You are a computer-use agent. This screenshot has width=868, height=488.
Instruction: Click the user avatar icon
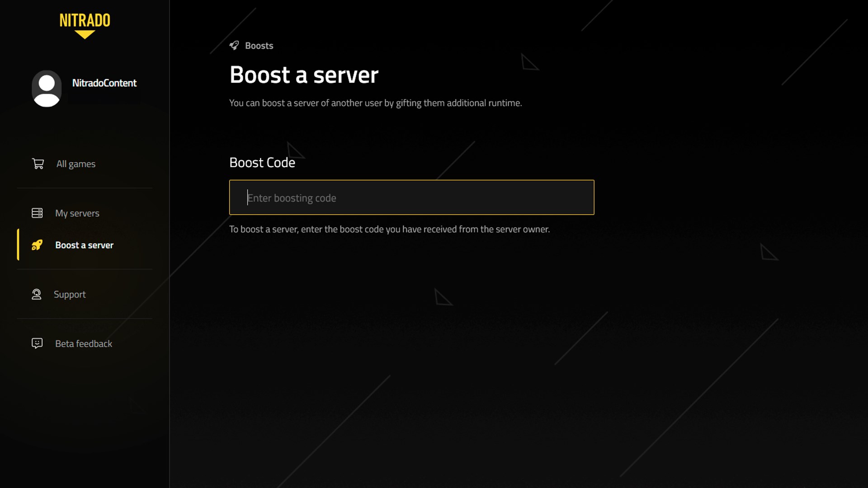(47, 88)
